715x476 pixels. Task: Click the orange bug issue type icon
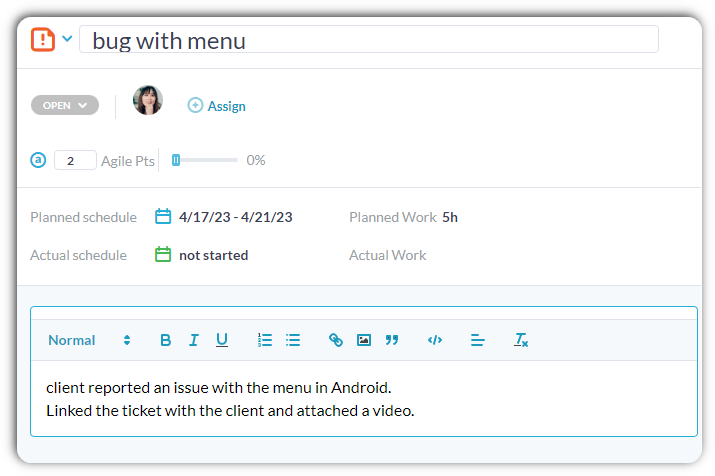43,39
